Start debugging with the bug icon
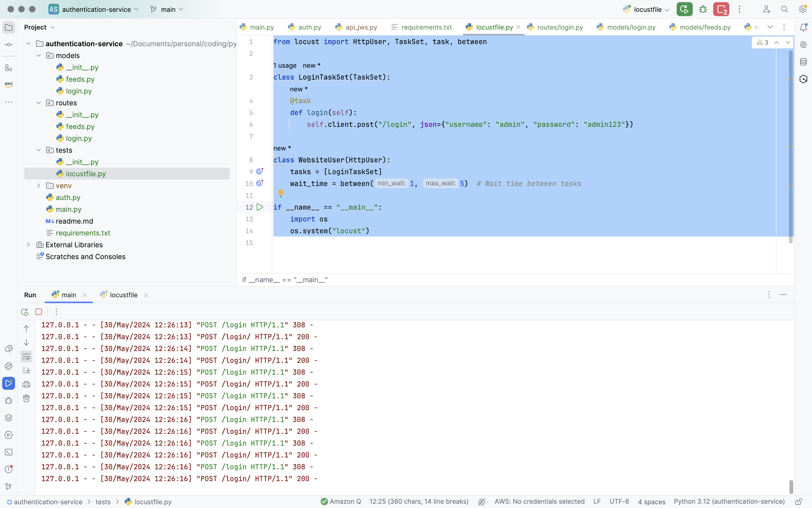Screen dimensions: 812x508 coord(703,9)
